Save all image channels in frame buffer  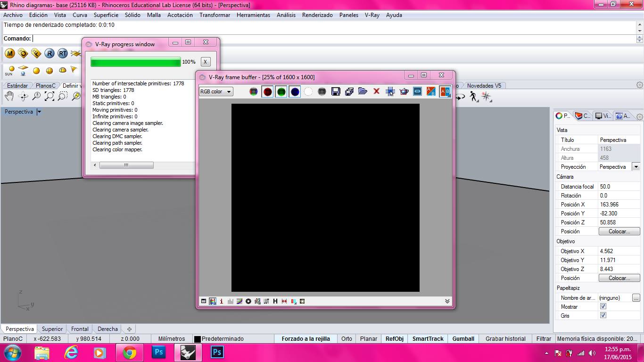click(x=349, y=91)
